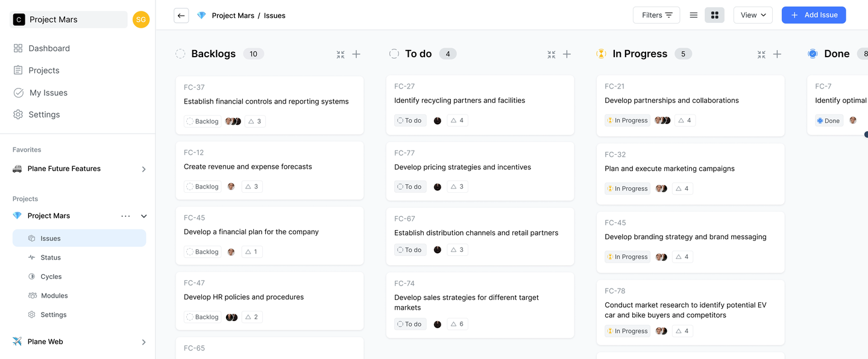Open issue Create revenue and expense forecasts
868x359 pixels.
pyautogui.click(x=248, y=167)
